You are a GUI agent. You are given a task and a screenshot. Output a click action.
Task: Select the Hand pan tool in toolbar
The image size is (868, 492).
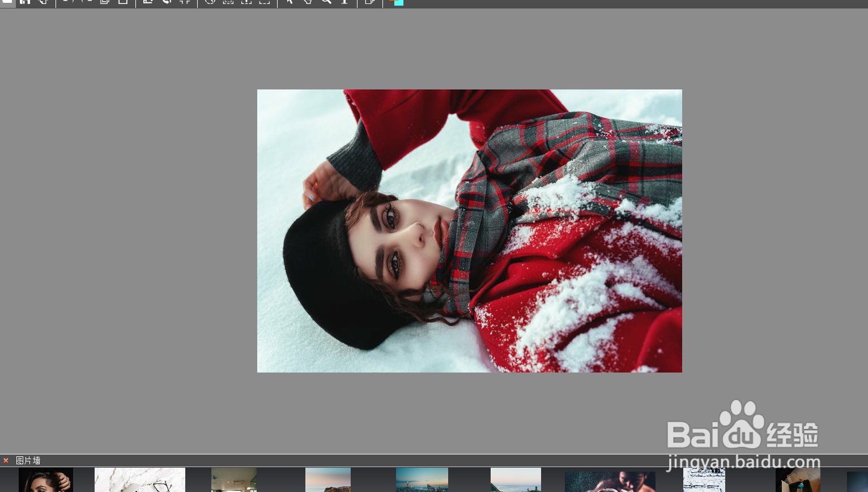pos(308,2)
